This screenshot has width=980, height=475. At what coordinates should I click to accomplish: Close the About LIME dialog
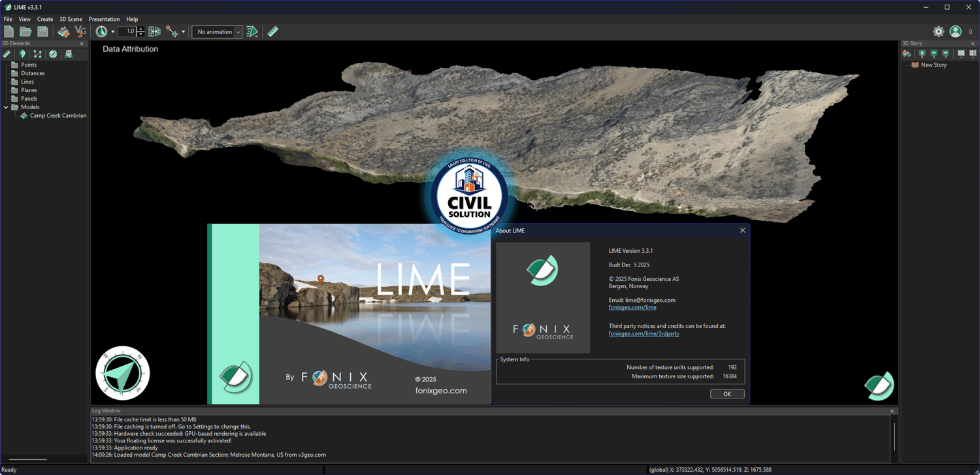742,231
